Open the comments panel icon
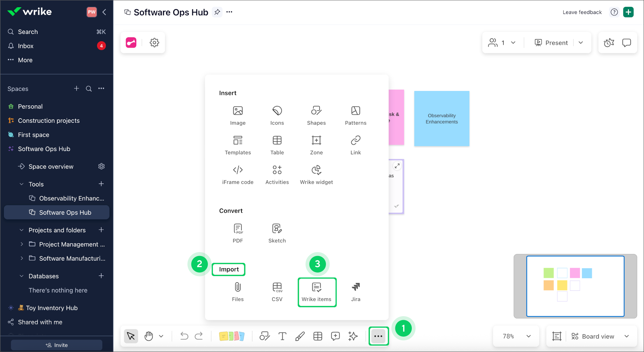The height and width of the screenshot is (352, 644). pos(626,43)
